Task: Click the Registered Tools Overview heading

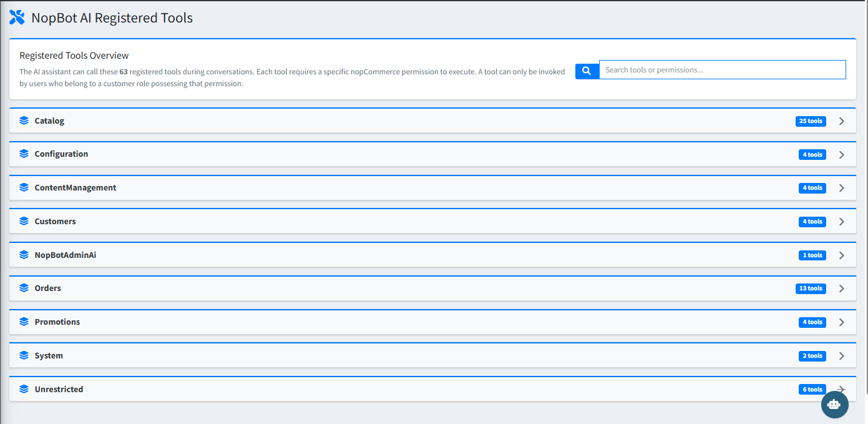Action: tap(74, 56)
